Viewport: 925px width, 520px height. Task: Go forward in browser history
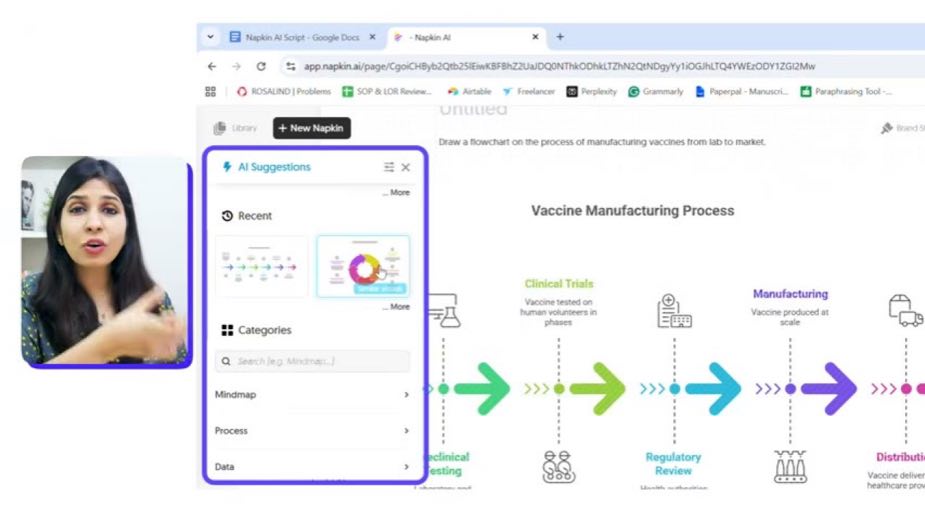236,66
